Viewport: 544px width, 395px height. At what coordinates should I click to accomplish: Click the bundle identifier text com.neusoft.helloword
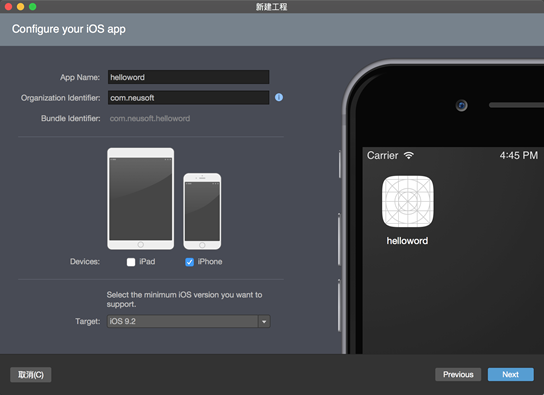tap(150, 119)
